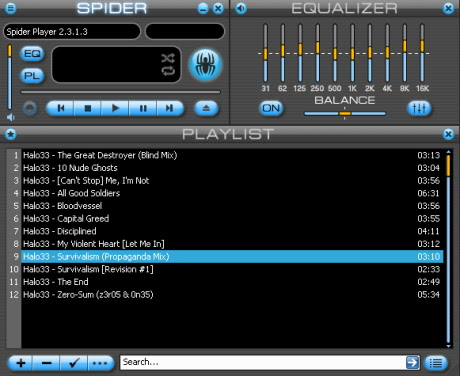Open the playlist list view menu
This screenshot has width=460, height=376.
click(x=435, y=363)
